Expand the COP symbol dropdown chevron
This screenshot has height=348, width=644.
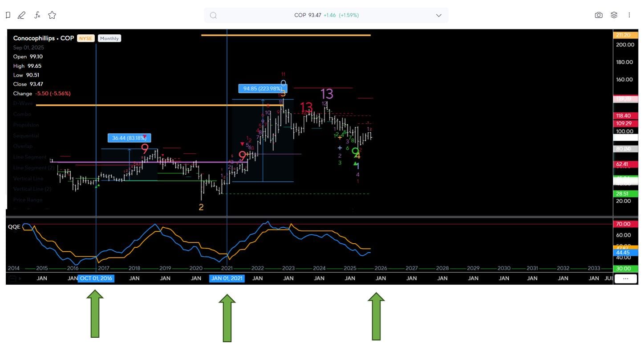(439, 15)
